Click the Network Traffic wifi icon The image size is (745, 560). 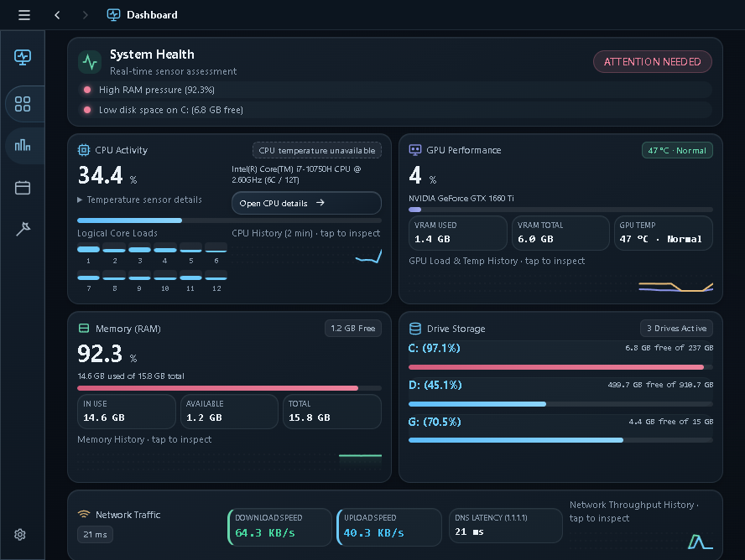[84, 514]
